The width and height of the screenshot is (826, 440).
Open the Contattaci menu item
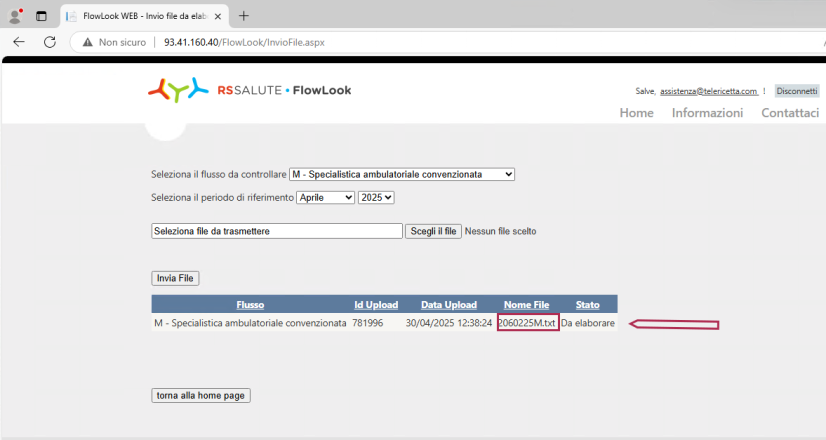pyautogui.click(x=790, y=113)
